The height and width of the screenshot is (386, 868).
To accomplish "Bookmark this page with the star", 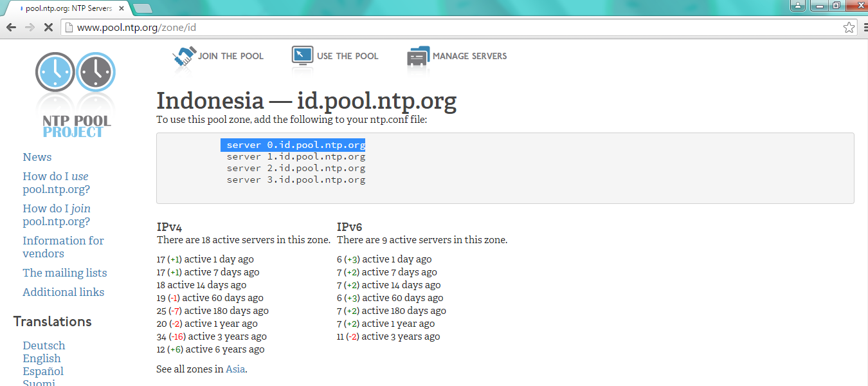I will pyautogui.click(x=849, y=28).
